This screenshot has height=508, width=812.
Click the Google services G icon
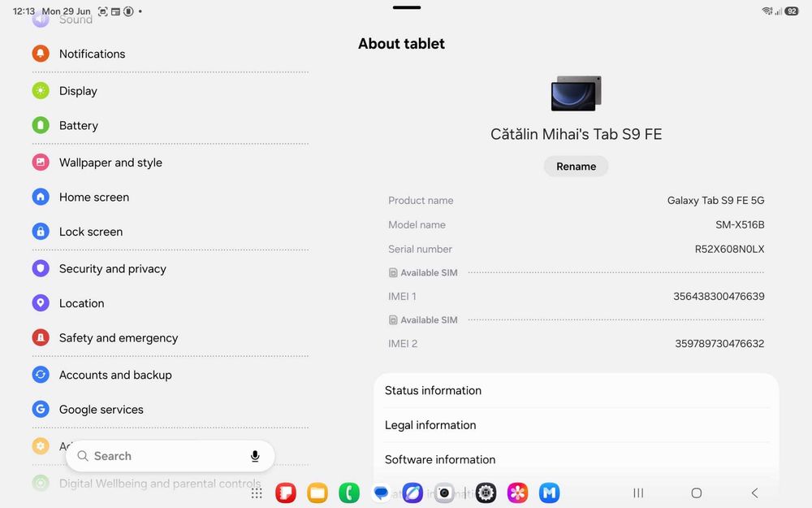[41, 410]
